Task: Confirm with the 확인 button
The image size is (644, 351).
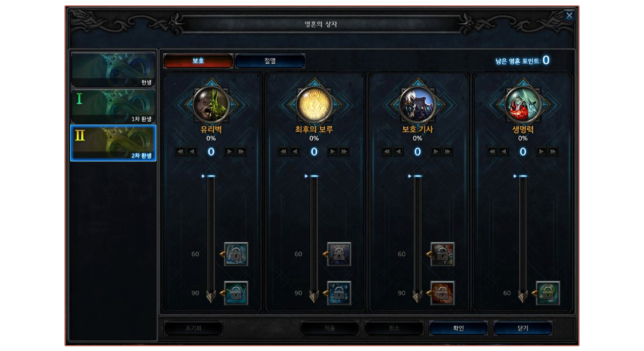Action: (x=458, y=328)
